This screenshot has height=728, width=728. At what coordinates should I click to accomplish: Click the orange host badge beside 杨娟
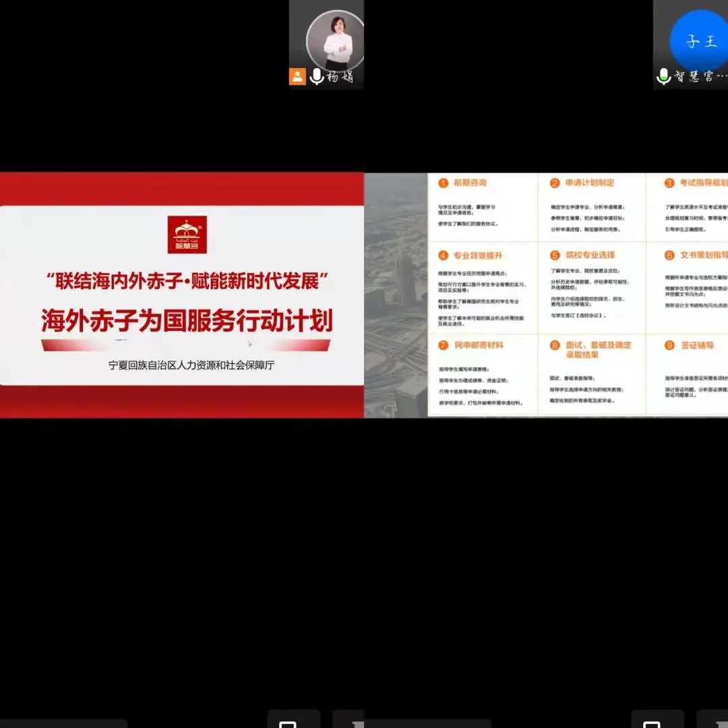(297, 77)
